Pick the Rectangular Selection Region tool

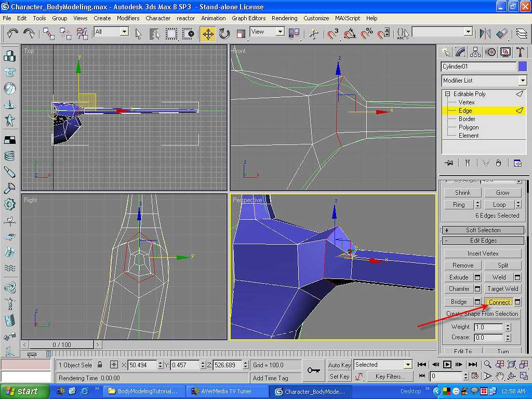tap(171, 33)
